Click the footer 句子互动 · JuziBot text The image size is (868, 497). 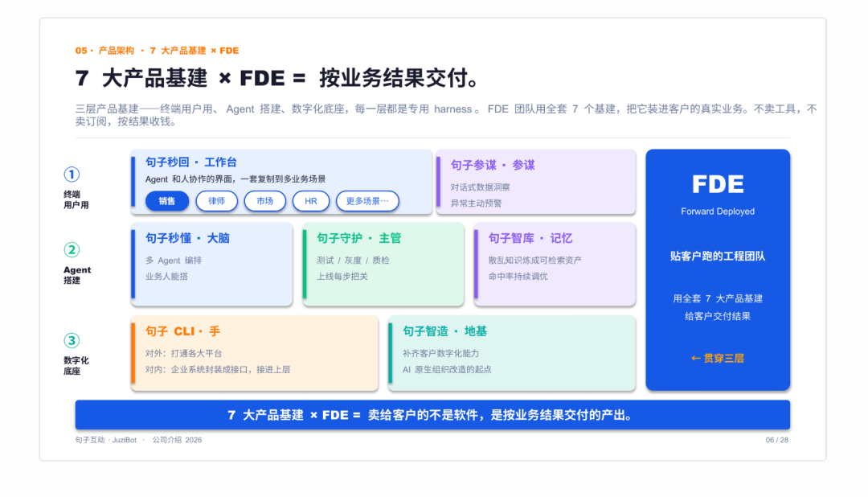point(106,440)
